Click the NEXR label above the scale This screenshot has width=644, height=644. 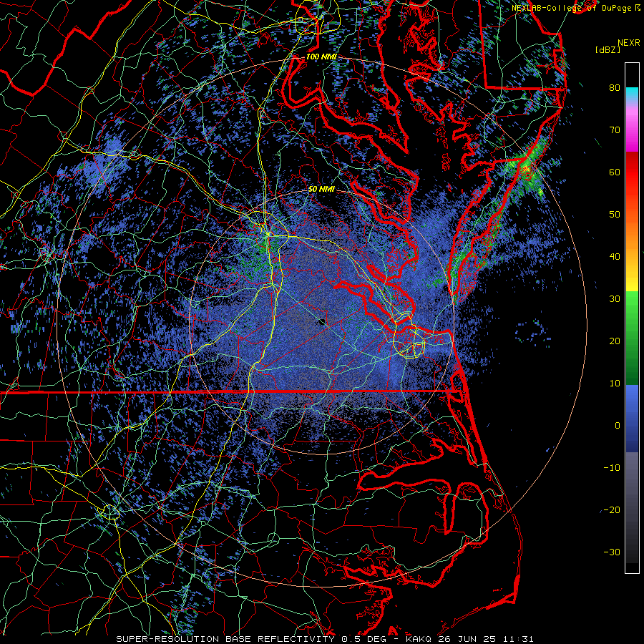point(629,43)
